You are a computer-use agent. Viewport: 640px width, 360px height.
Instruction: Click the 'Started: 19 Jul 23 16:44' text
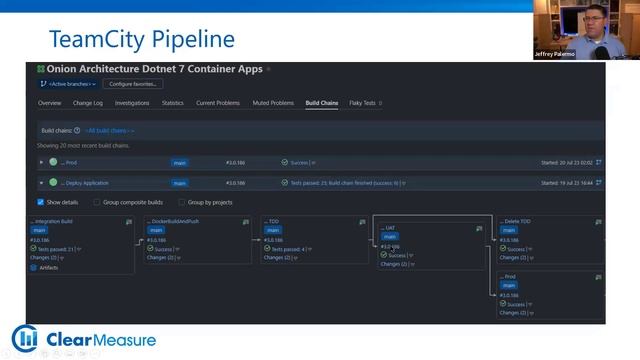(x=567, y=183)
